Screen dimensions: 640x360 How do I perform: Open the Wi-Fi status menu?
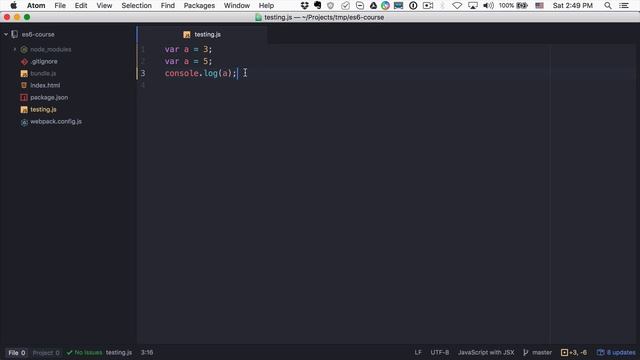[457, 6]
